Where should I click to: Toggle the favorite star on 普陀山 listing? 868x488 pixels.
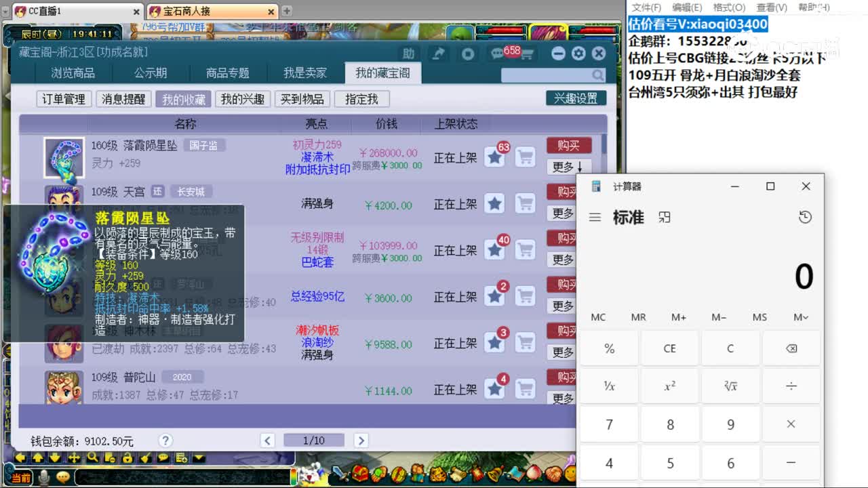pos(494,389)
